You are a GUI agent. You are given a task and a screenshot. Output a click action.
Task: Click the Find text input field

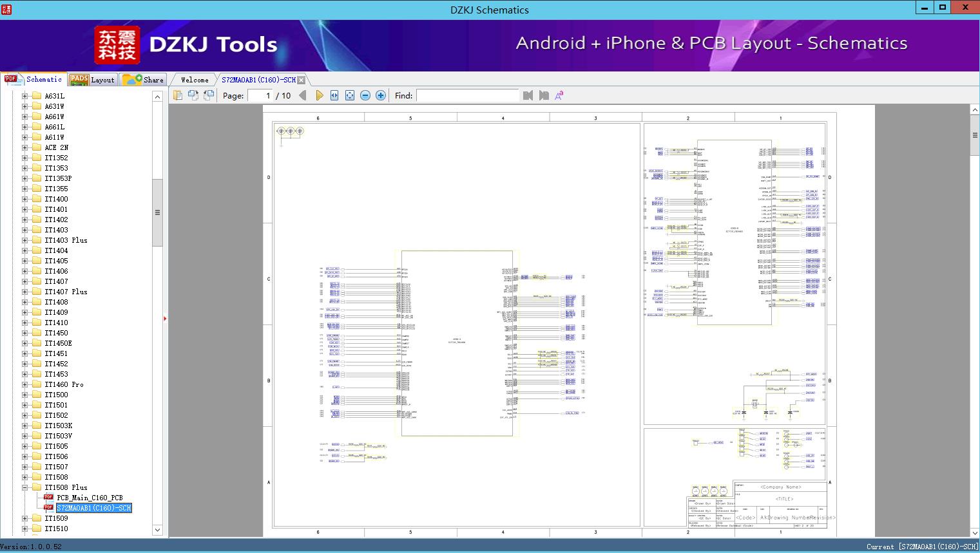click(467, 95)
